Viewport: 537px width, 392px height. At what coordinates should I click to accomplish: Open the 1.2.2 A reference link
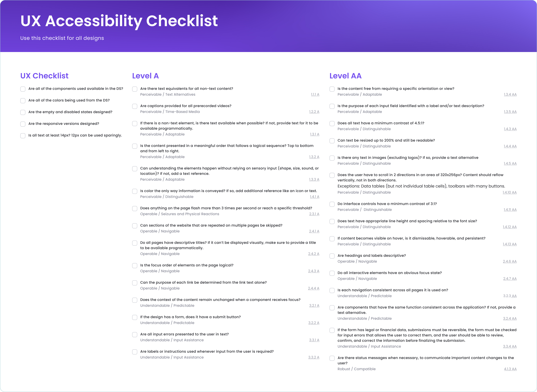tap(314, 112)
